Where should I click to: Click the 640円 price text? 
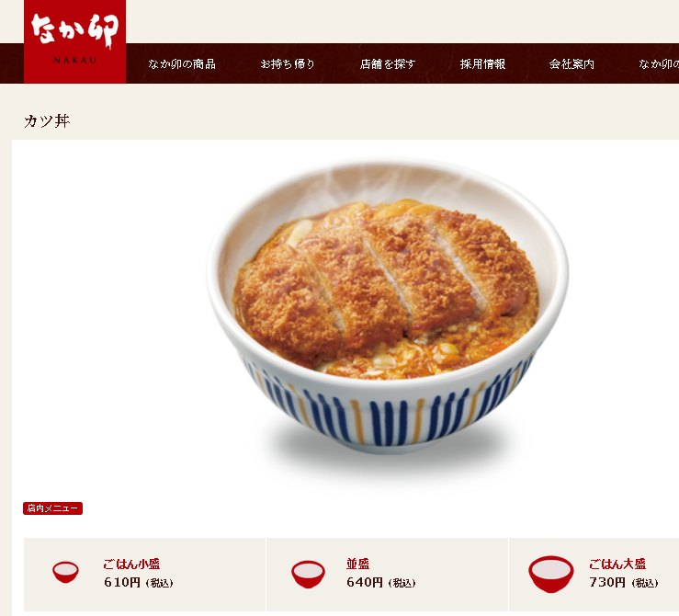[365, 582]
